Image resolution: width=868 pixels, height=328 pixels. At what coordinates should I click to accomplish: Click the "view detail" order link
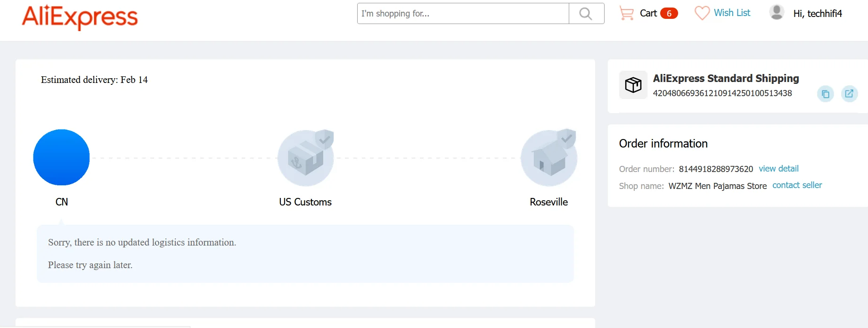click(x=778, y=169)
